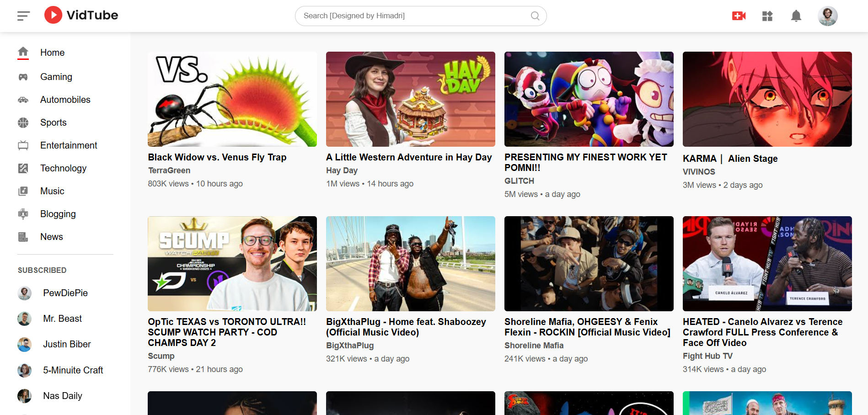Click title 'OpTic TEXAS vs TORONTO ULTRA!!'
The height and width of the screenshot is (415, 868).
[227, 332]
